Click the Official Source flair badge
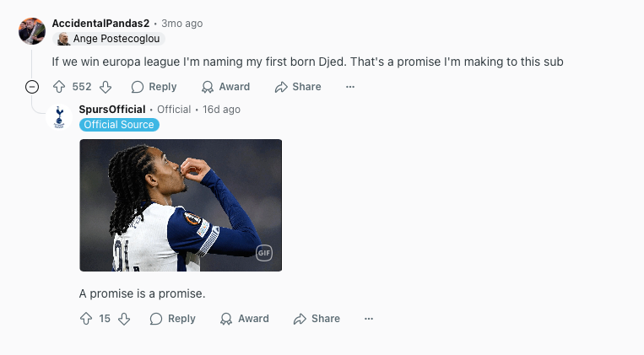The width and height of the screenshot is (644, 355). pos(119,124)
